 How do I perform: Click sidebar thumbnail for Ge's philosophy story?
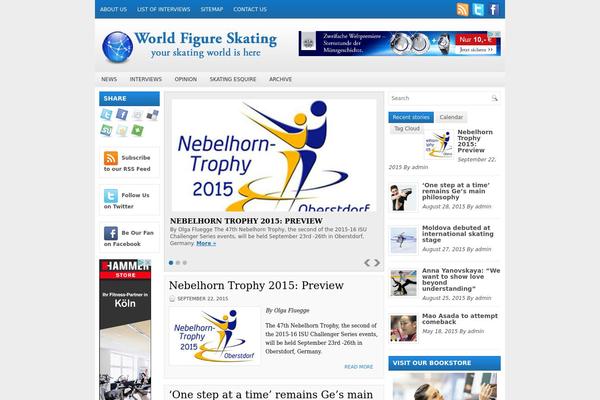click(403, 197)
